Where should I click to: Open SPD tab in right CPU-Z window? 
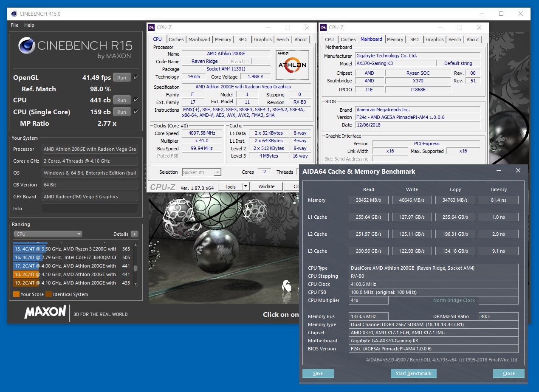point(414,39)
